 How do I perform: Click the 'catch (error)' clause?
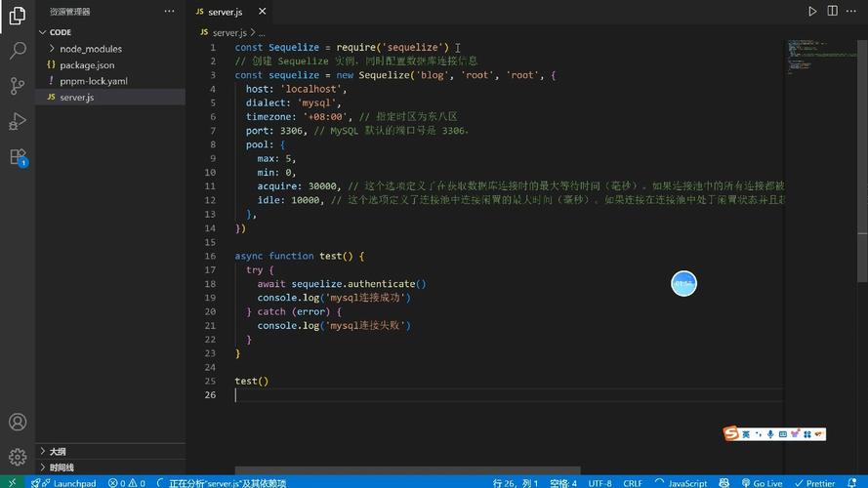tap(293, 311)
